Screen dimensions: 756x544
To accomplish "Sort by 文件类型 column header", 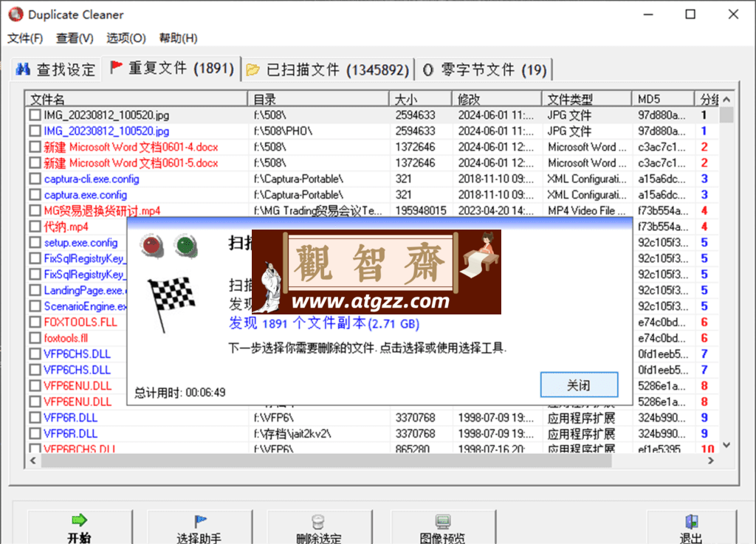I will [587, 99].
